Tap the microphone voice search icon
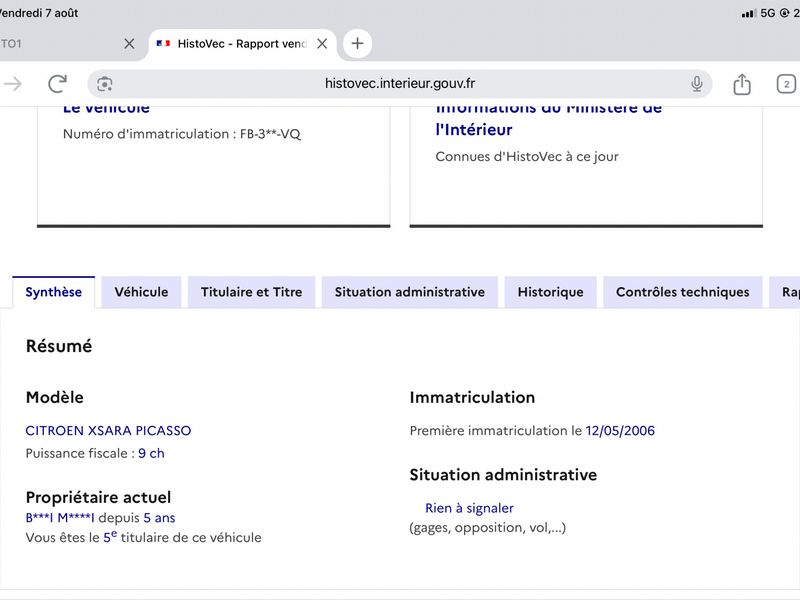The height and width of the screenshot is (600, 800). [696, 84]
